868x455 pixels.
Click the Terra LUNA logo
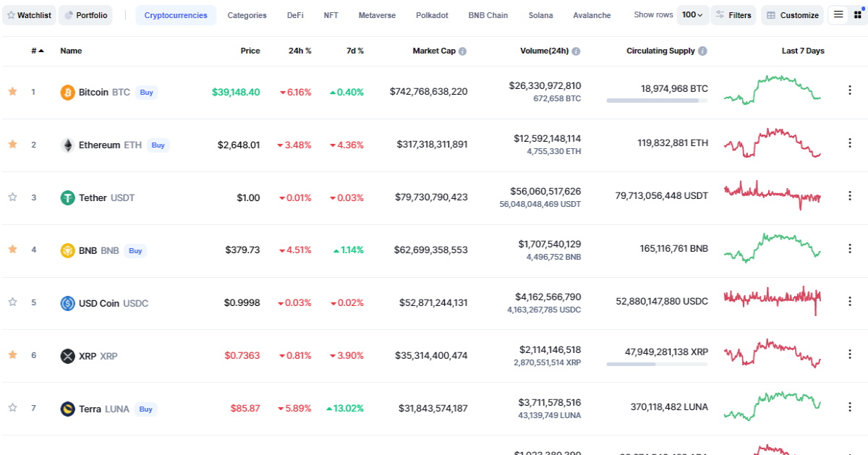point(67,409)
